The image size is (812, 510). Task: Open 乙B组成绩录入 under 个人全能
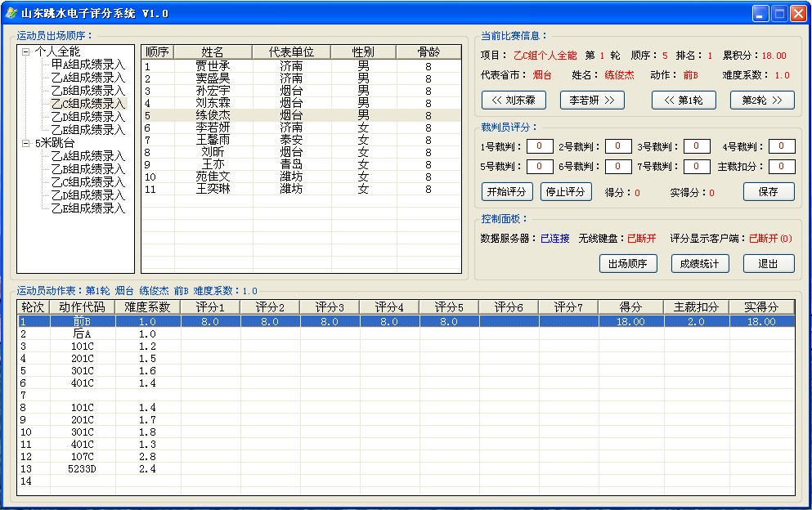pyautogui.click(x=88, y=91)
